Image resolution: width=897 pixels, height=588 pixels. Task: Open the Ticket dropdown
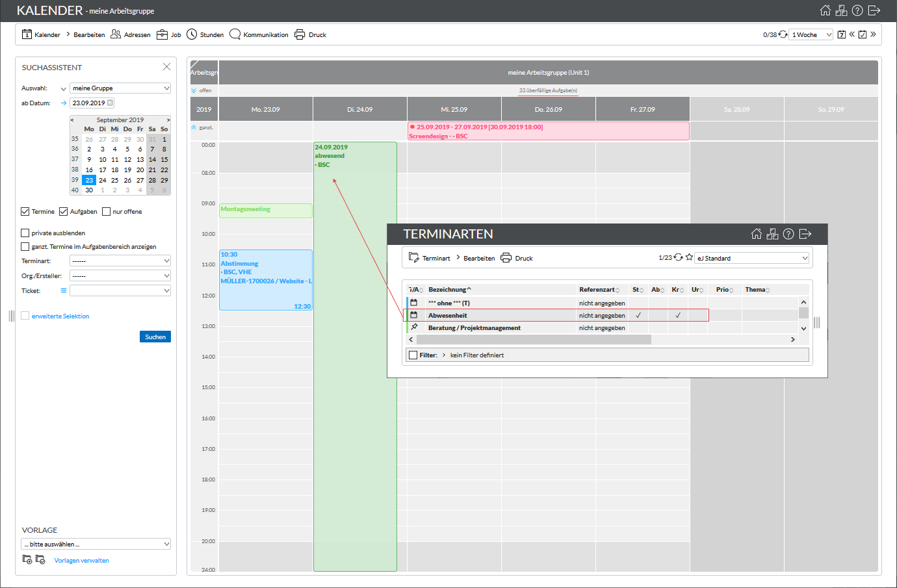pos(120,290)
